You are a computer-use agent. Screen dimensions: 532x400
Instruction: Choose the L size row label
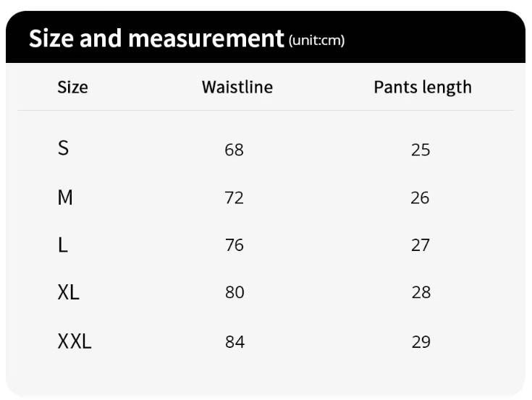(x=63, y=245)
